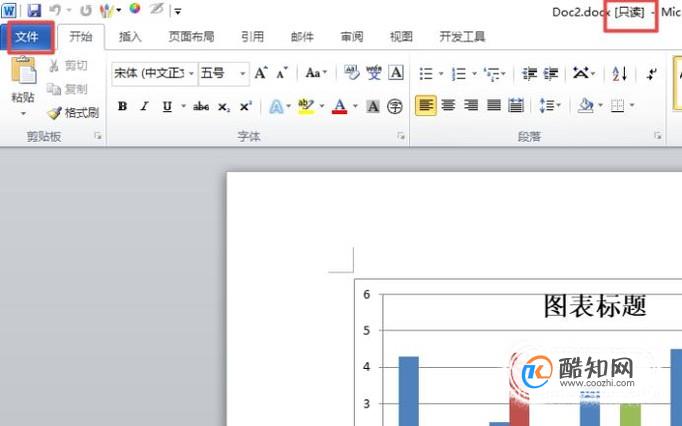Click Multilevel List icon
This screenshot has width=682, height=426.
click(492, 74)
